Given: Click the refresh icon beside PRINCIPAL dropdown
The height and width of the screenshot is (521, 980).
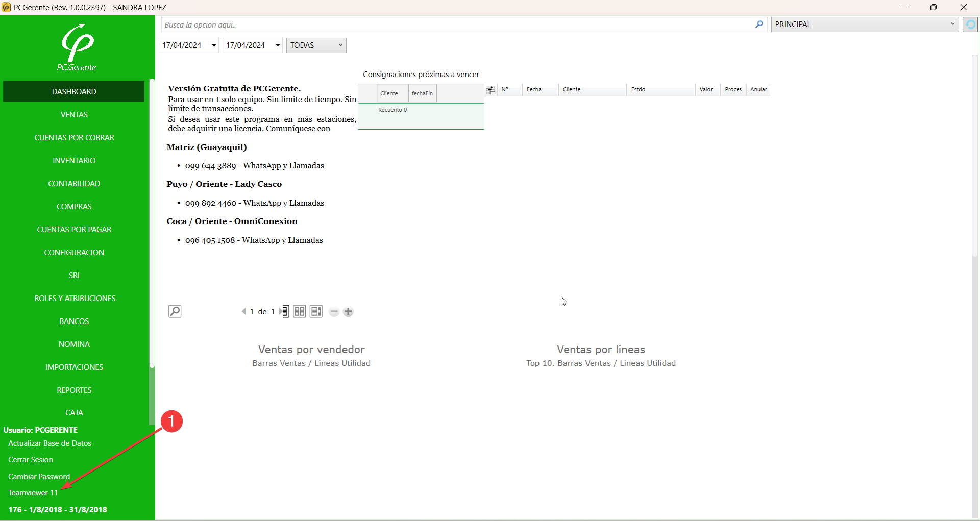Looking at the screenshot, I should point(970,24).
